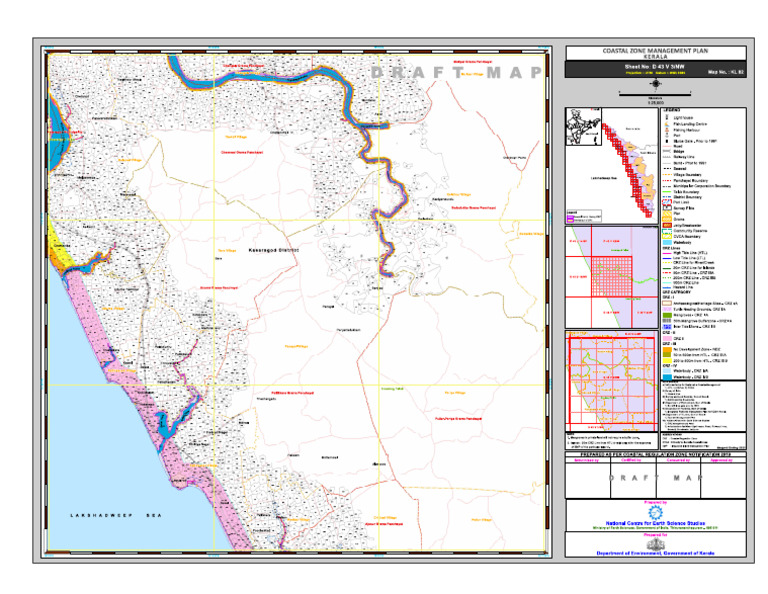768x594 pixels.
Task: Click the Bridge legend symbol
Action: pyautogui.click(x=667, y=152)
